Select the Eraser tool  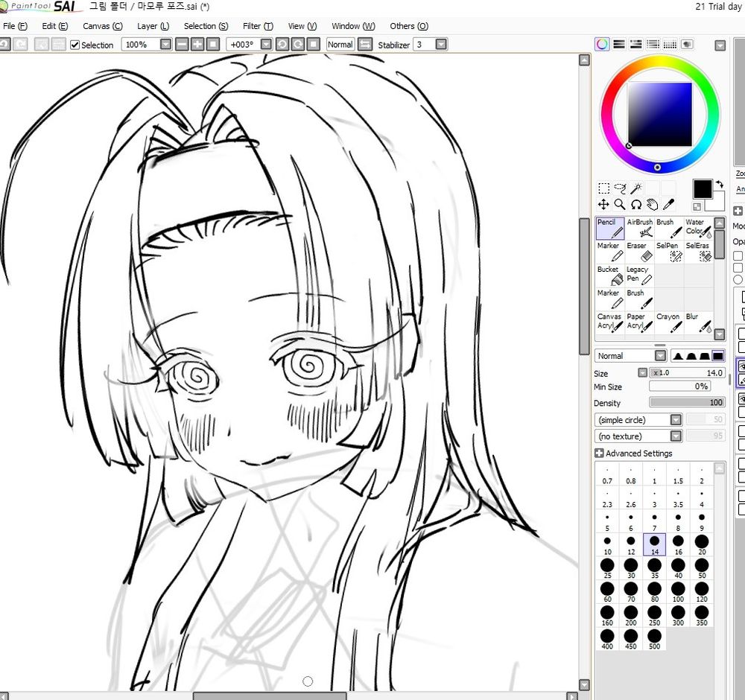(x=639, y=252)
